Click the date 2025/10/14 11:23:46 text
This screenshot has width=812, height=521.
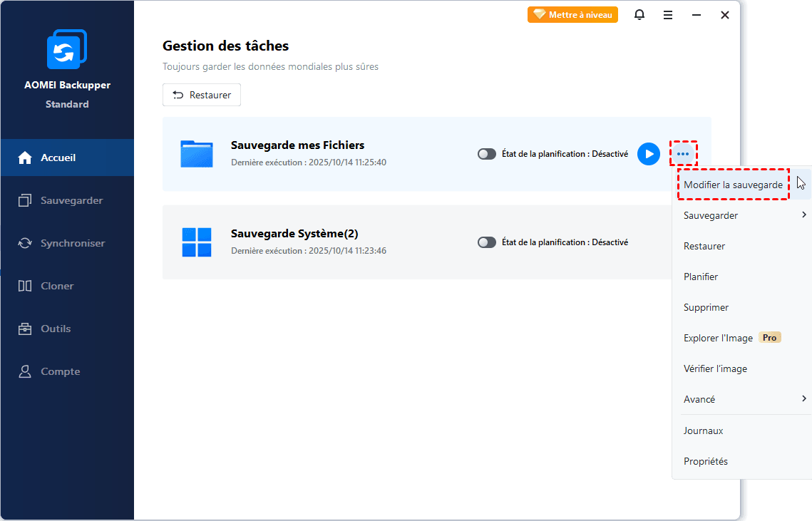347,251
